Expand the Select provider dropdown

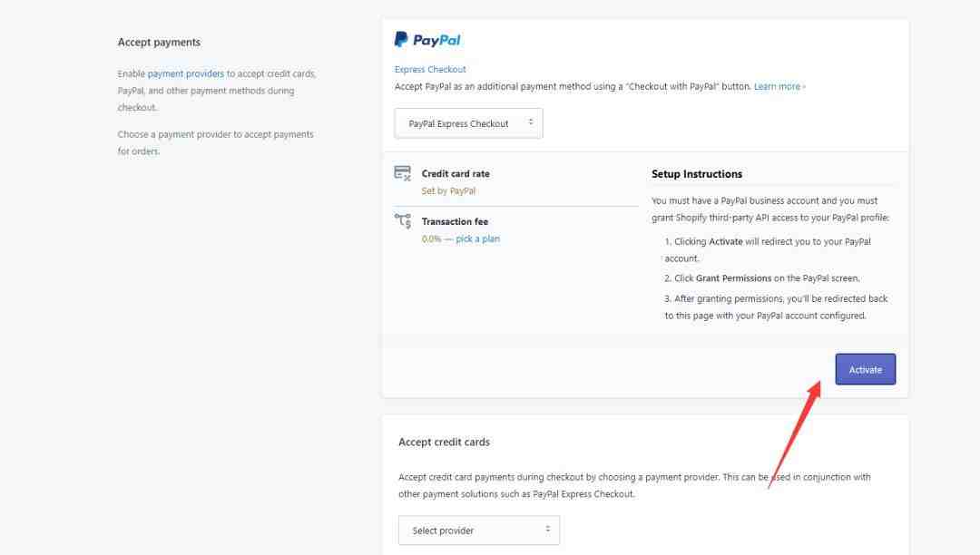pos(479,530)
